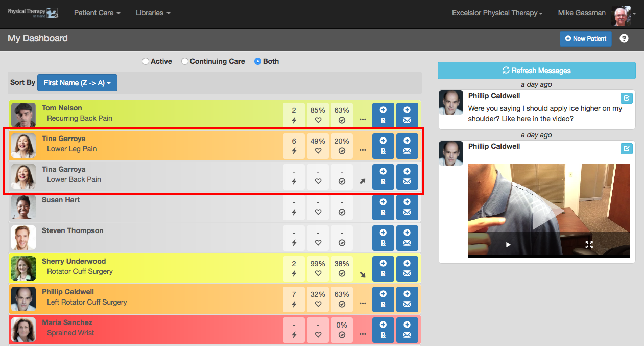Select the Both radio button
This screenshot has height=346, width=644.
click(258, 61)
